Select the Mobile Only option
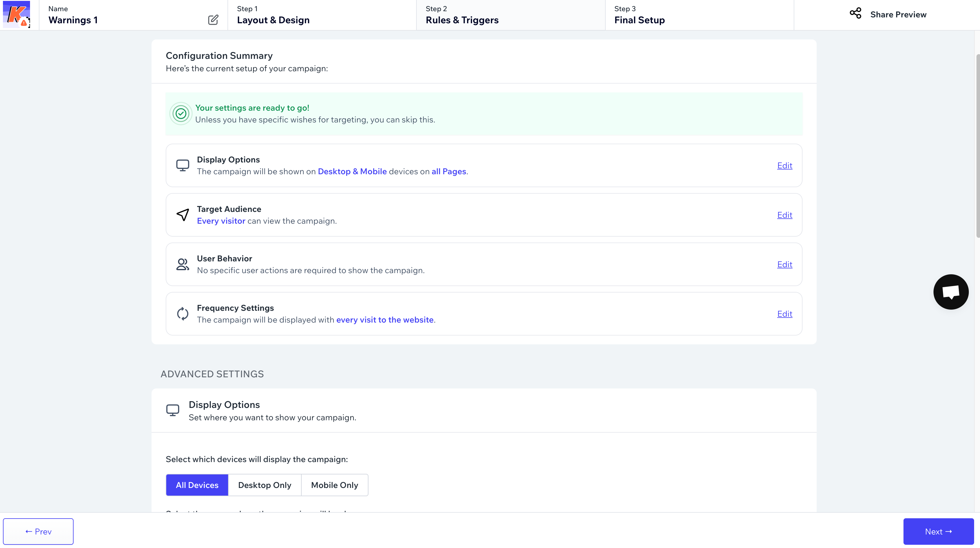 [334, 485]
